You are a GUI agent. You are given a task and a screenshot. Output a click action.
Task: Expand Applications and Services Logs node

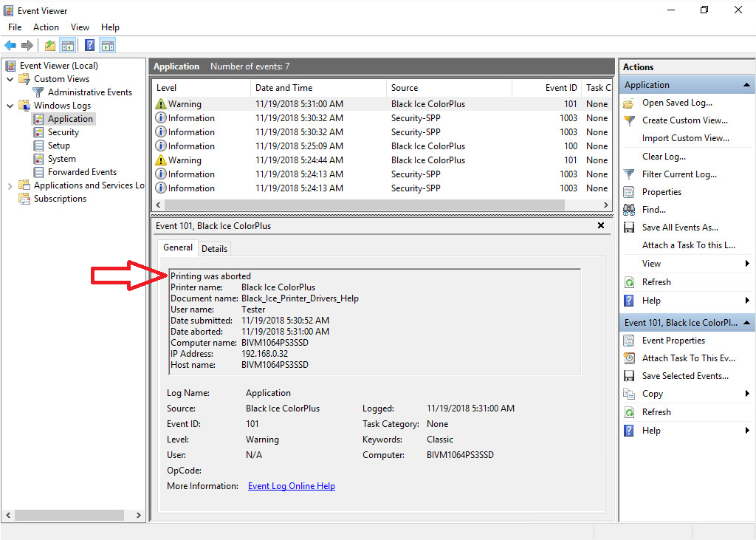pyautogui.click(x=10, y=185)
